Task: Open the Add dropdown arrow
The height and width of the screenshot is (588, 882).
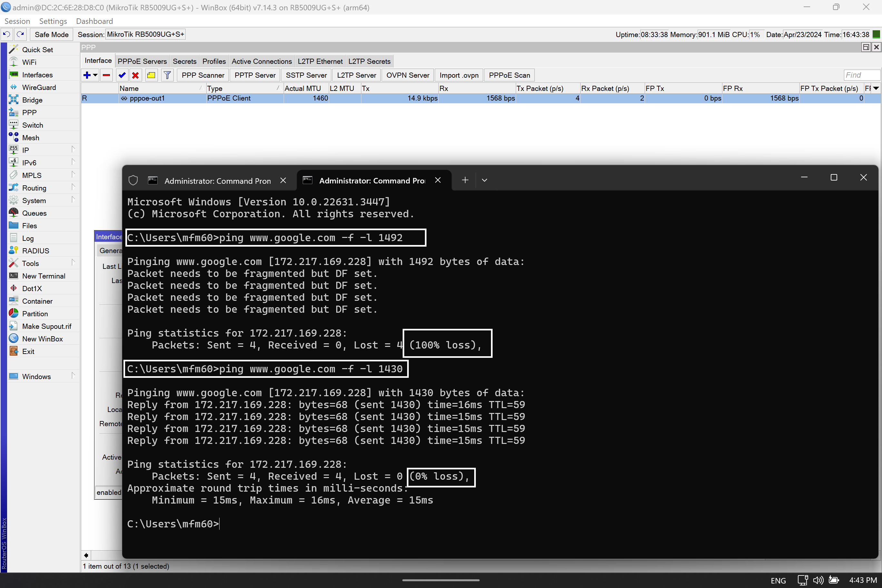Action: pyautogui.click(x=95, y=75)
